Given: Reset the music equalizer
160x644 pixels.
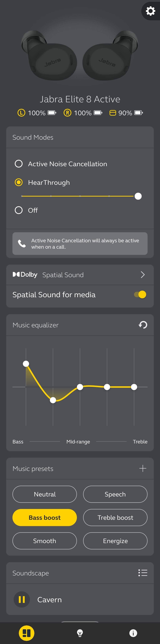Looking at the screenshot, I should pyautogui.click(x=143, y=325).
